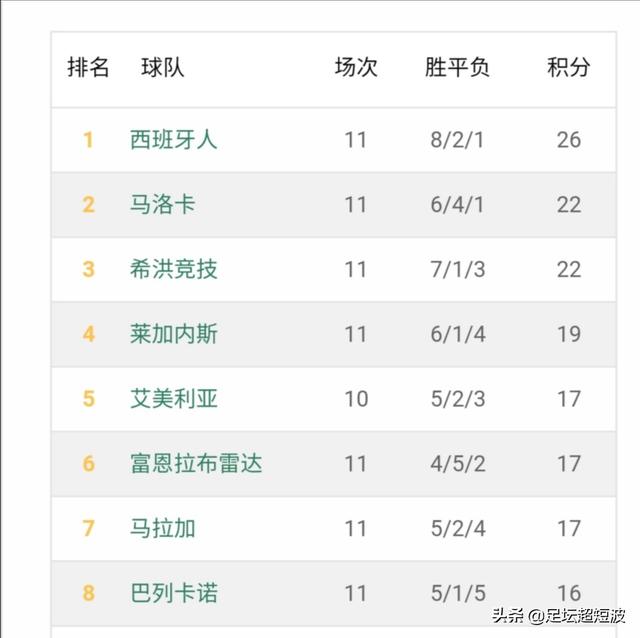640x638 pixels.
Task: Select the 艾美利亚 team name
Action: pyautogui.click(x=173, y=398)
